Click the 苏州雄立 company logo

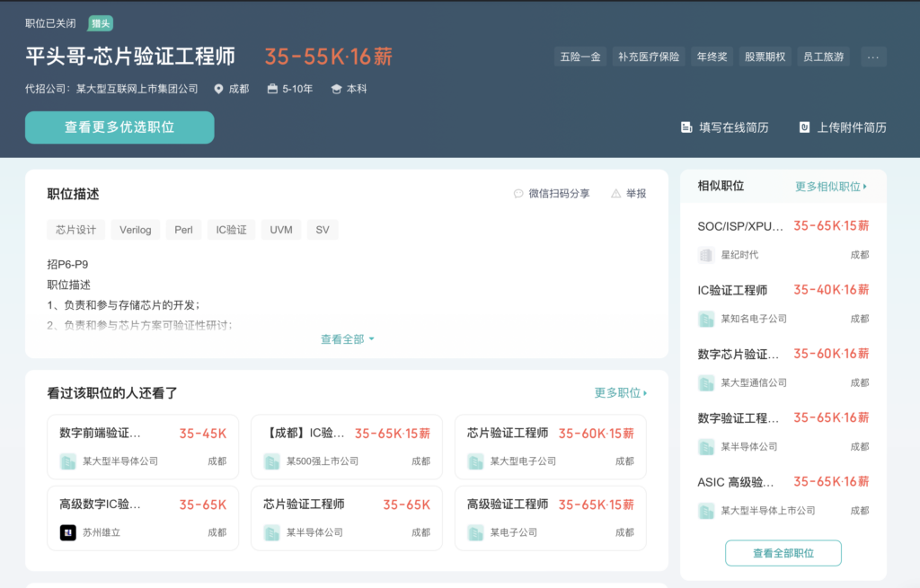68,532
